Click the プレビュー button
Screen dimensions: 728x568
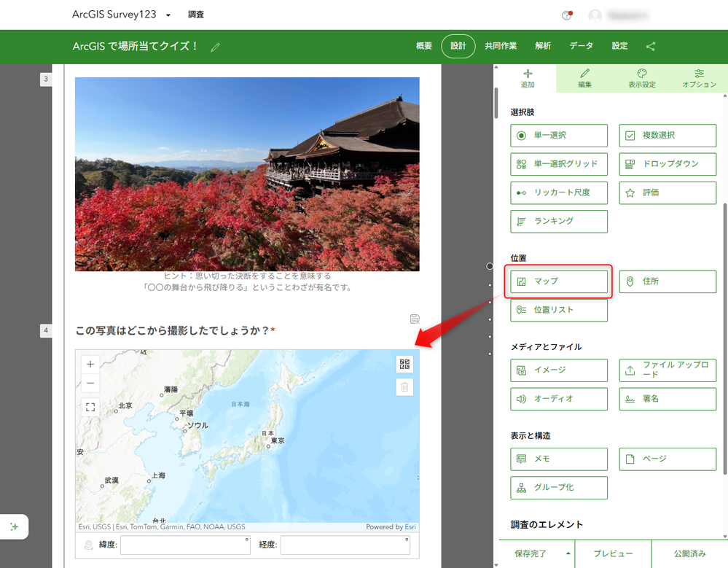pyautogui.click(x=613, y=553)
